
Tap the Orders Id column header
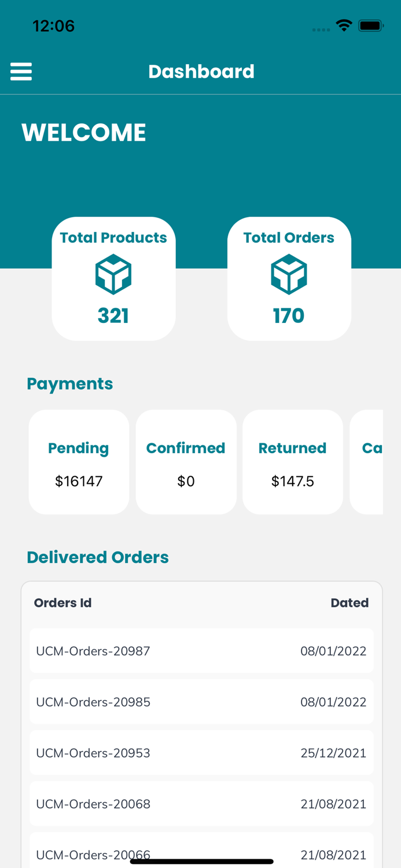(63, 603)
